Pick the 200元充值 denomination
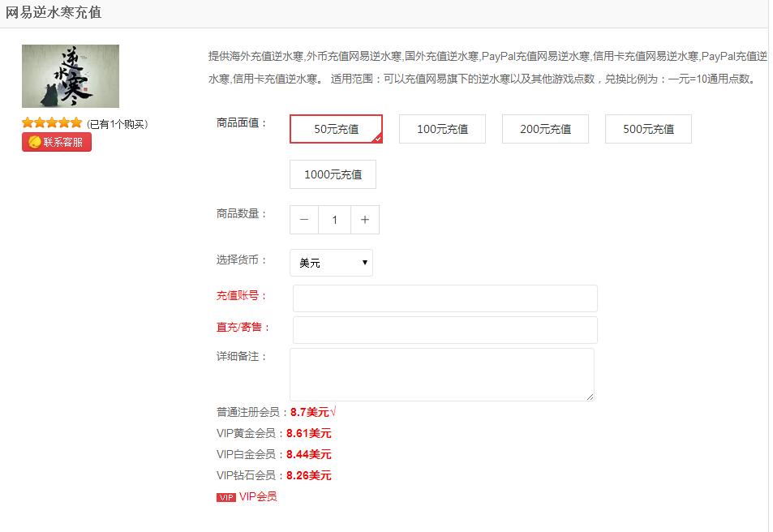Image resolution: width=773 pixels, height=532 pixels. 545,129
